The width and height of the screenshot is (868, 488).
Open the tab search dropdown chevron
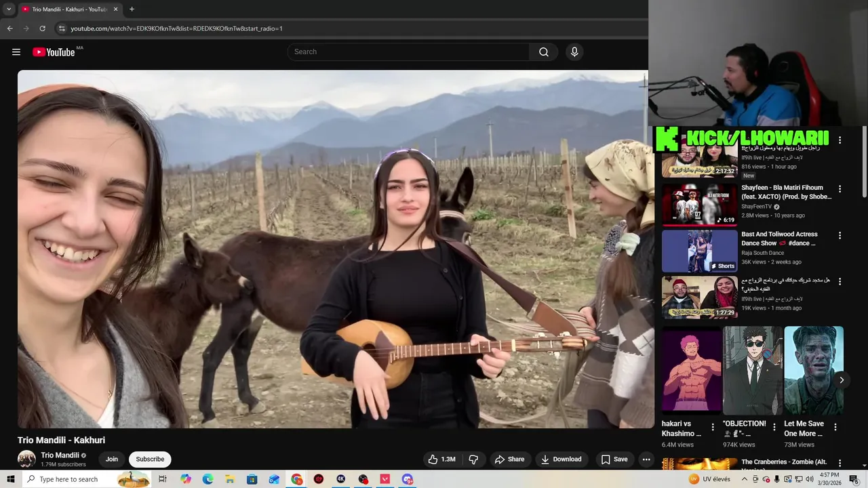(9, 9)
